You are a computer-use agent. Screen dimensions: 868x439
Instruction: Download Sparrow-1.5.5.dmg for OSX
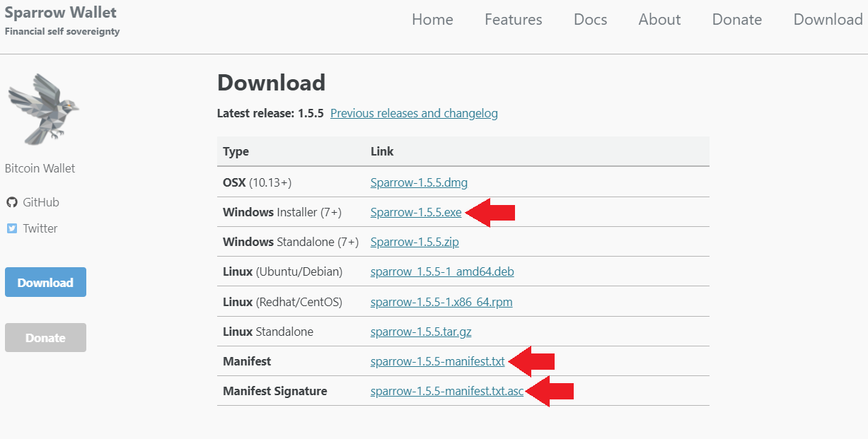(419, 182)
